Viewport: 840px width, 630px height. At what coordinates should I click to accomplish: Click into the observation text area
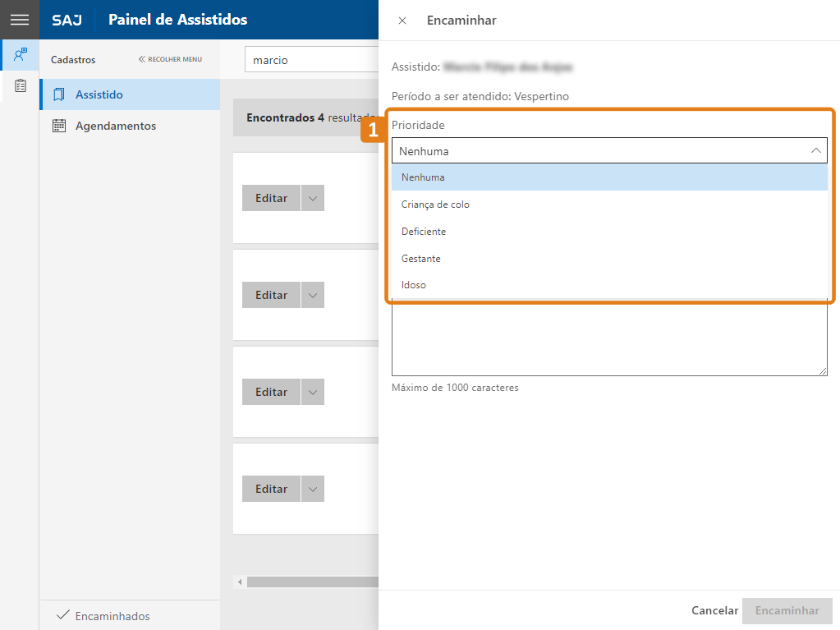point(609,340)
